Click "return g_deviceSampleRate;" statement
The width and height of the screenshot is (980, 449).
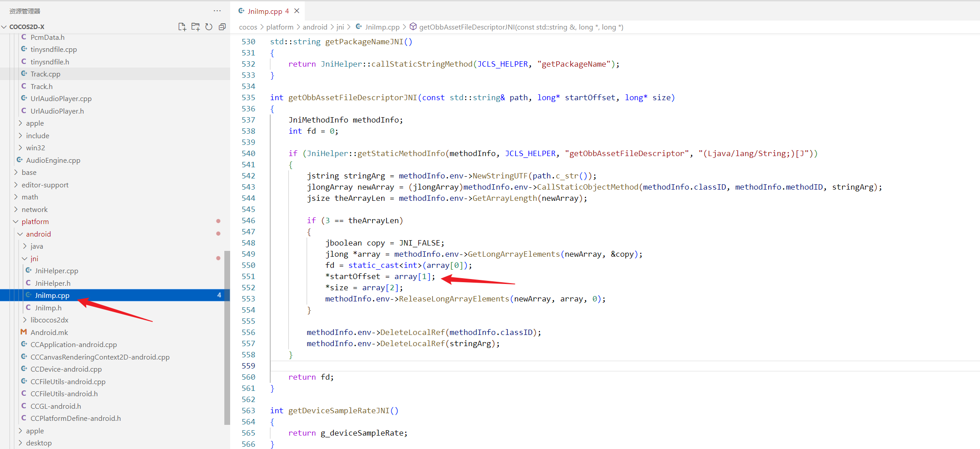pos(348,433)
